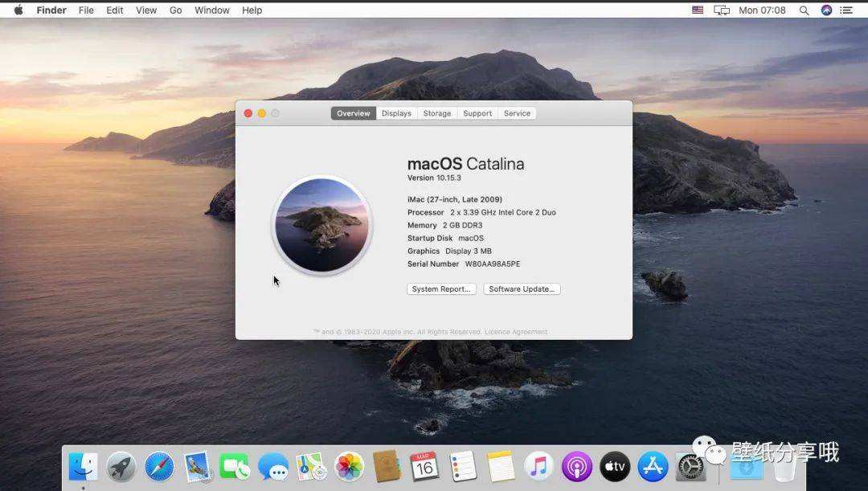Image resolution: width=868 pixels, height=491 pixels.
Task: Click the Siri icon in menu bar
Action: point(826,10)
